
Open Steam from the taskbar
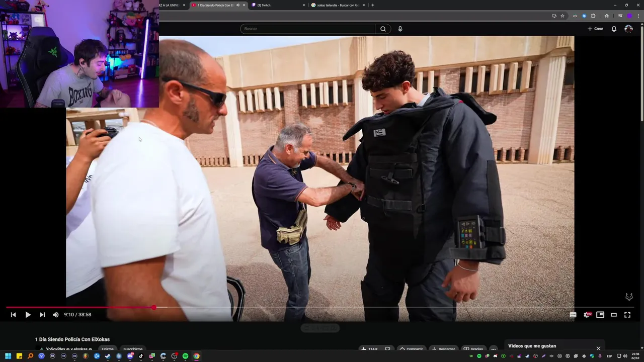click(108, 356)
